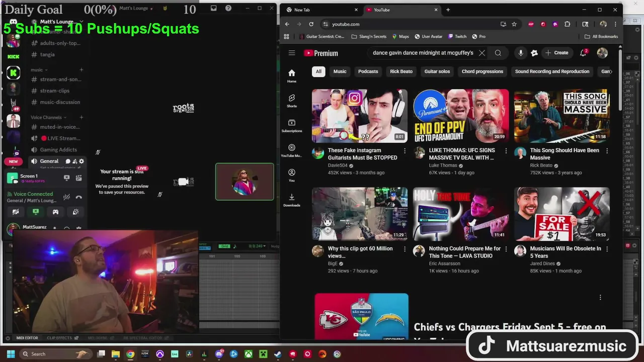Add channel to music category plus
This screenshot has height=362, width=644.
[82, 70]
